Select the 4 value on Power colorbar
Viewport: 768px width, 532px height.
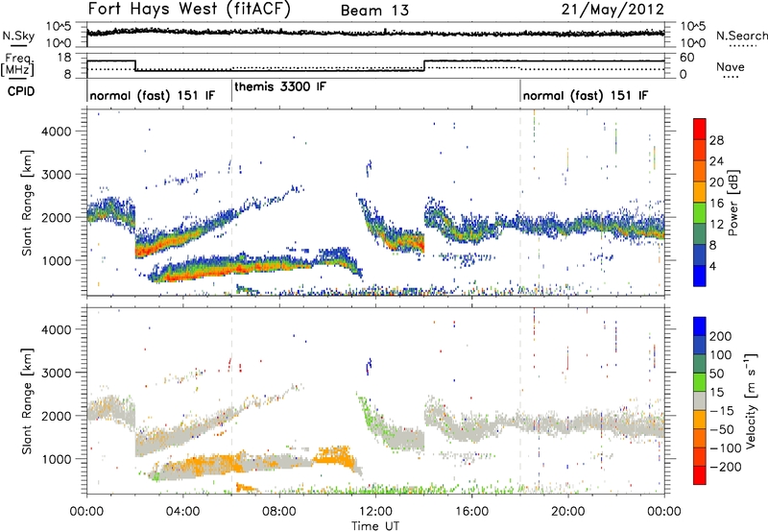pyautogui.click(x=712, y=267)
